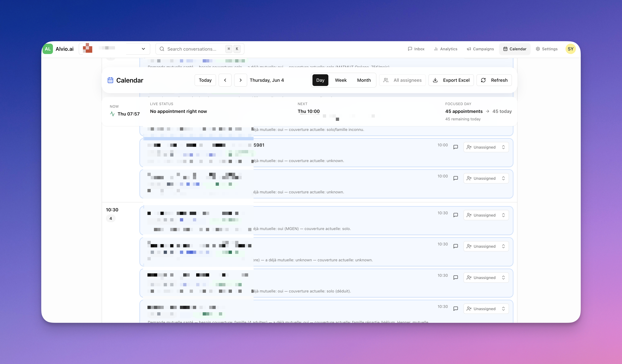The image size is (622, 364).
Task: Open Unassigned dropdown for famille (4 adultes) appointment
Action: pyautogui.click(x=486, y=309)
